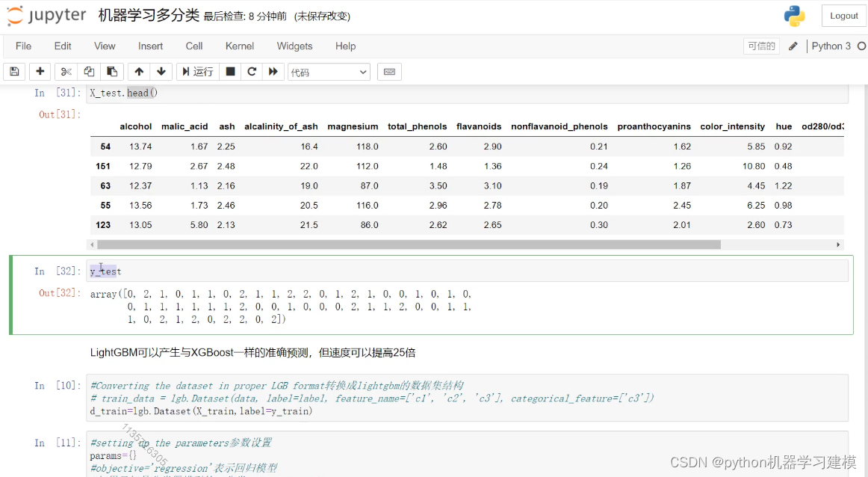Screen dimensions: 868x477
Task: Select the LightGBM markdown text cell
Action: click(x=253, y=352)
